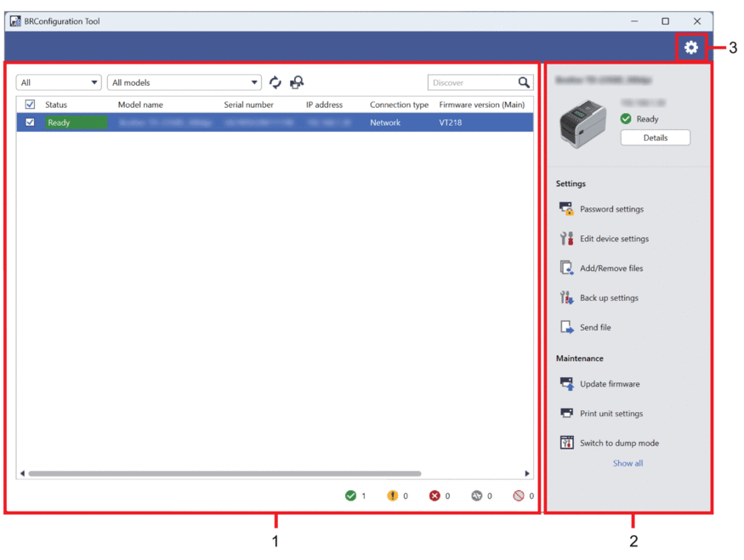The height and width of the screenshot is (560, 744).
Task: Click the magnifier icon in Discover box
Action: coord(524,82)
